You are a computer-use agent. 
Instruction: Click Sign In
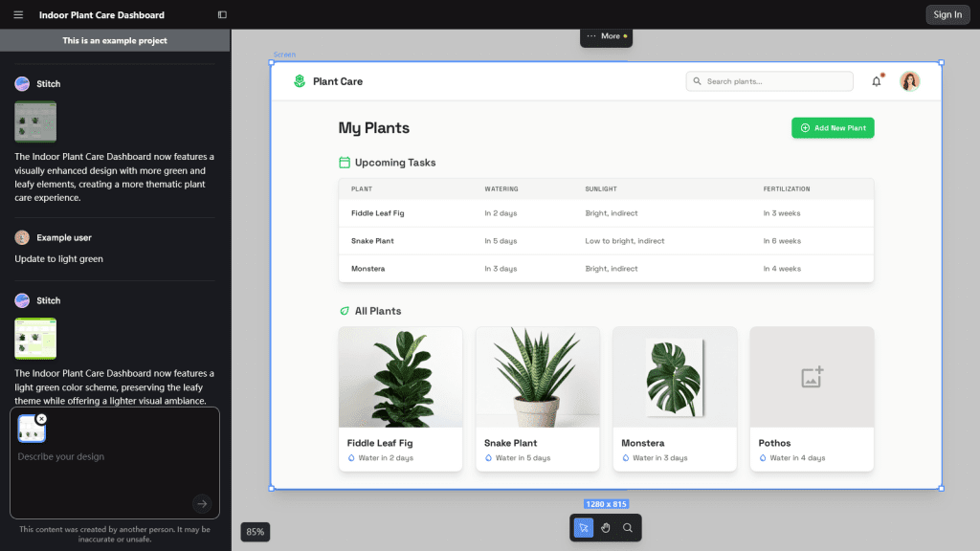pos(947,14)
